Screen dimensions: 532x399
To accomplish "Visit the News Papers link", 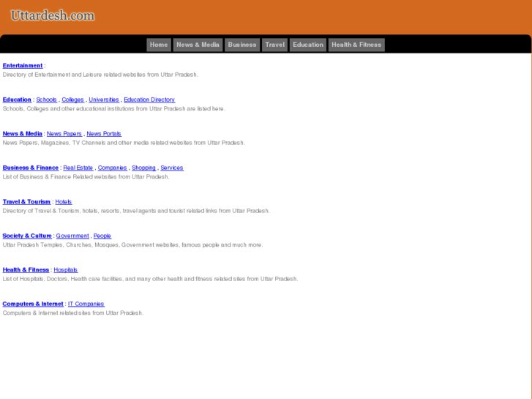I will (x=64, y=133).
